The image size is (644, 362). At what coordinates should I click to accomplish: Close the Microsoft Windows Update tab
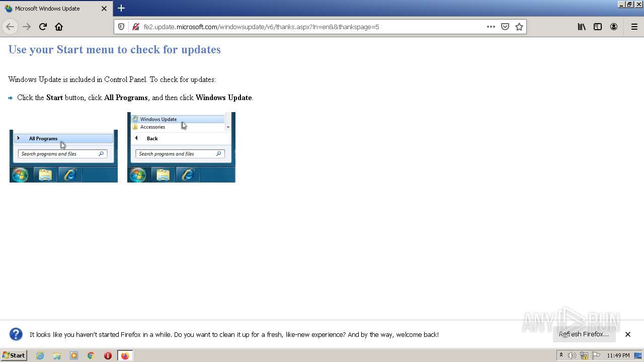click(x=104, y=9)
